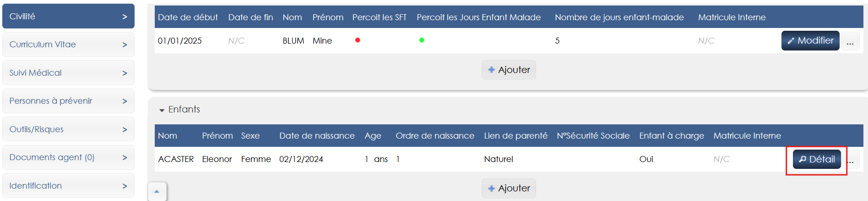
Task: Open Documents agent (0) section
Action: [x=68, y=157]
